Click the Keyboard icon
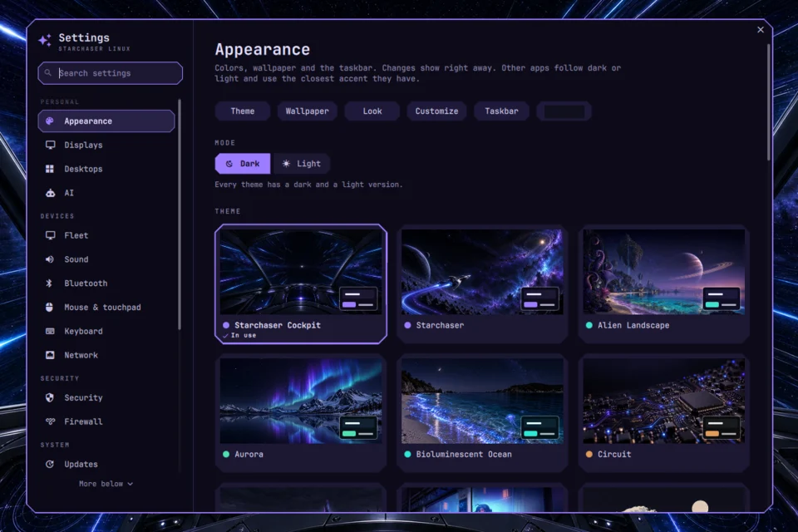The width and height of the screenshot is (798, 532). pyautogui.click(x=50, y=332)
